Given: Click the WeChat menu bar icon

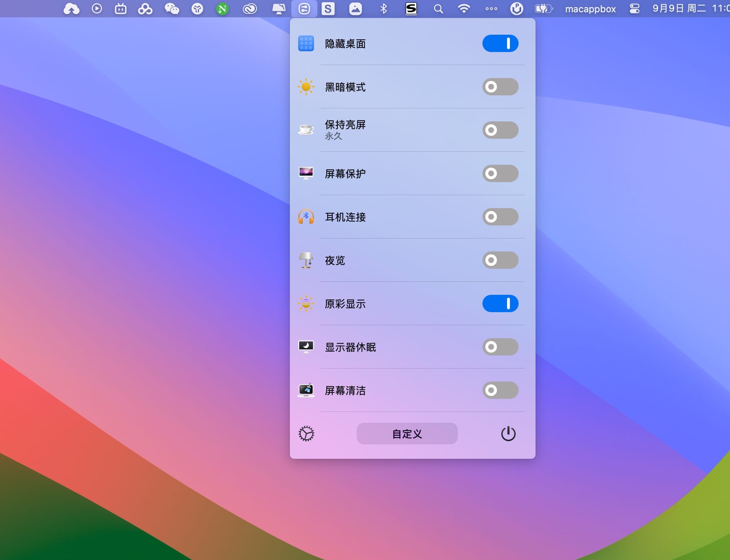Looking at the screenshot, I should 172,9.
